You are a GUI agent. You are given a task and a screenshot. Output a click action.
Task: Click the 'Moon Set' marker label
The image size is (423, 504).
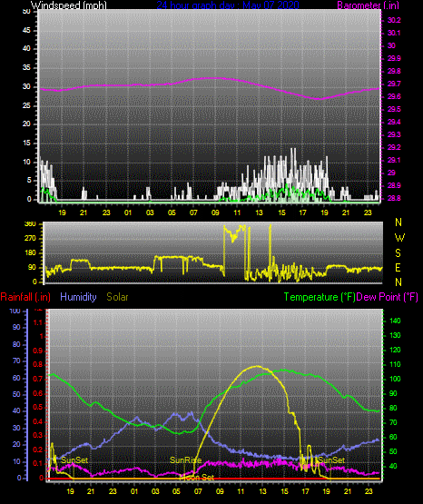click(197, 478)
